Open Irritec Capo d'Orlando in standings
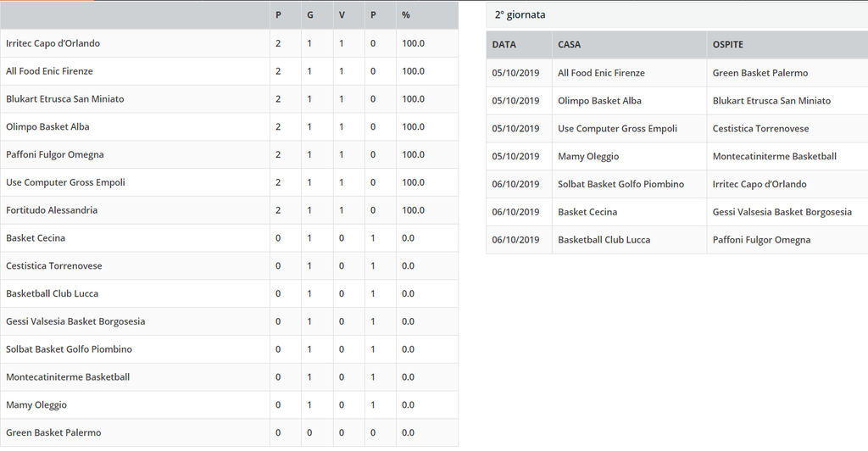 click(53, 43)
